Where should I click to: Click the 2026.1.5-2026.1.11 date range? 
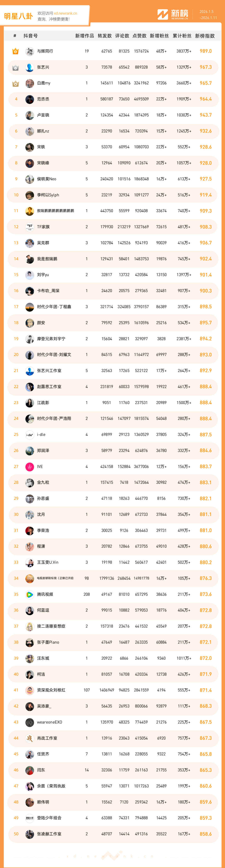coord(208,15)
